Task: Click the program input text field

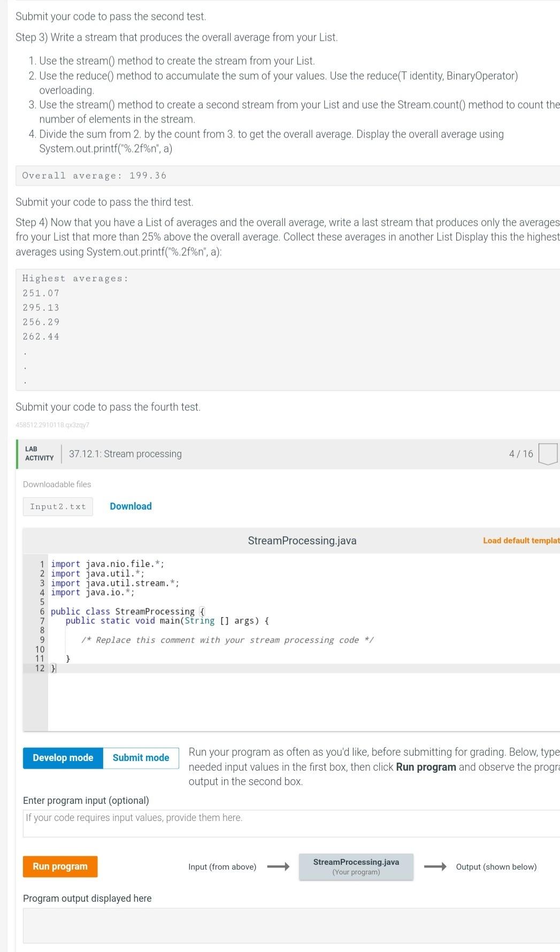Action: pyautogui.click(x=291, y=823)
